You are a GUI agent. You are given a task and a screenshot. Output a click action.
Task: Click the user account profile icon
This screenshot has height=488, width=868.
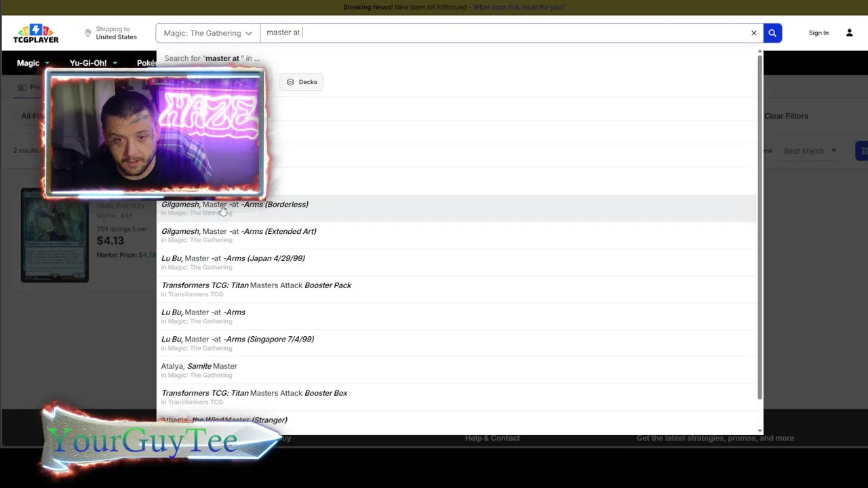click(x=849, y=33)
